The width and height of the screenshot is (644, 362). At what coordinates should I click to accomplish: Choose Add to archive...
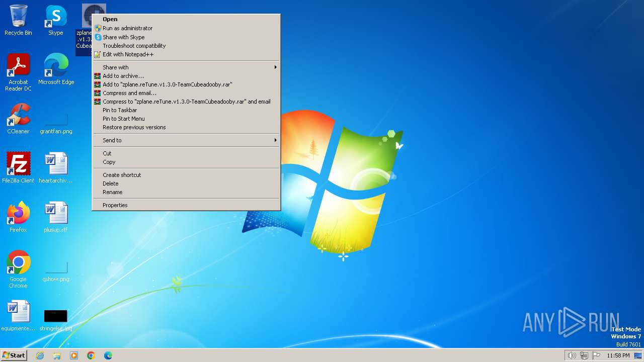pos(186,76)
